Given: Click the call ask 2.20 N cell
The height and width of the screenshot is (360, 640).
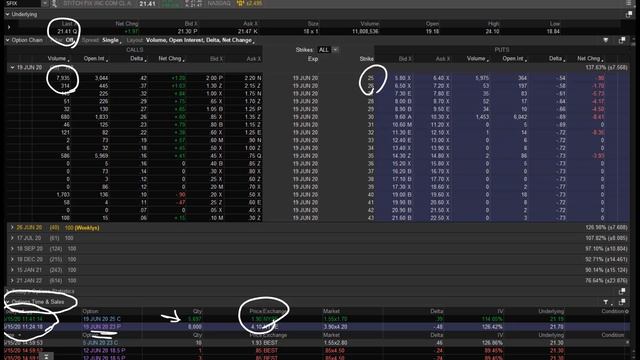Looking at the screenshot, I should 253,78.
